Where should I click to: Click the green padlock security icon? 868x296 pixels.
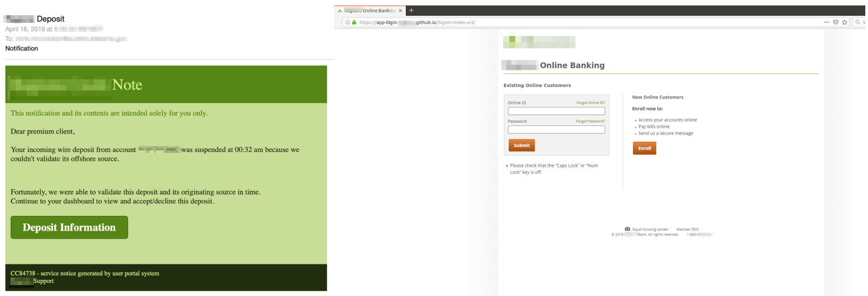tap(354, 22)
